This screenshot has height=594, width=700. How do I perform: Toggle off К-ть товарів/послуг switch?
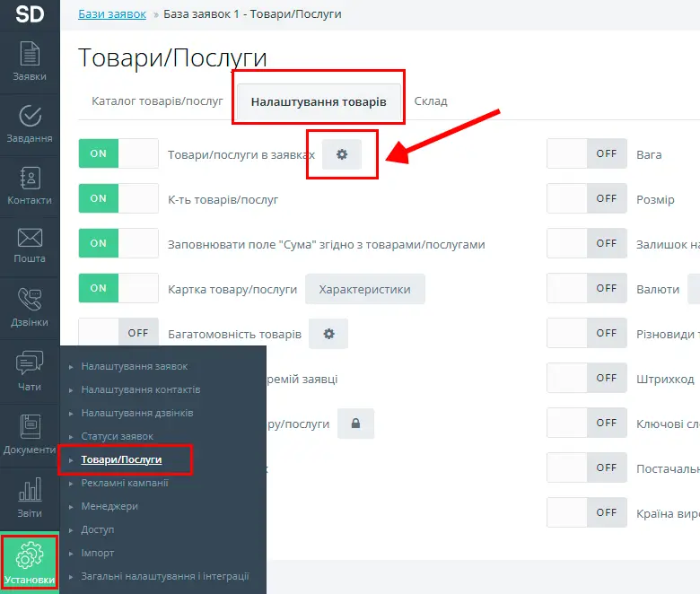click(118, 198)
